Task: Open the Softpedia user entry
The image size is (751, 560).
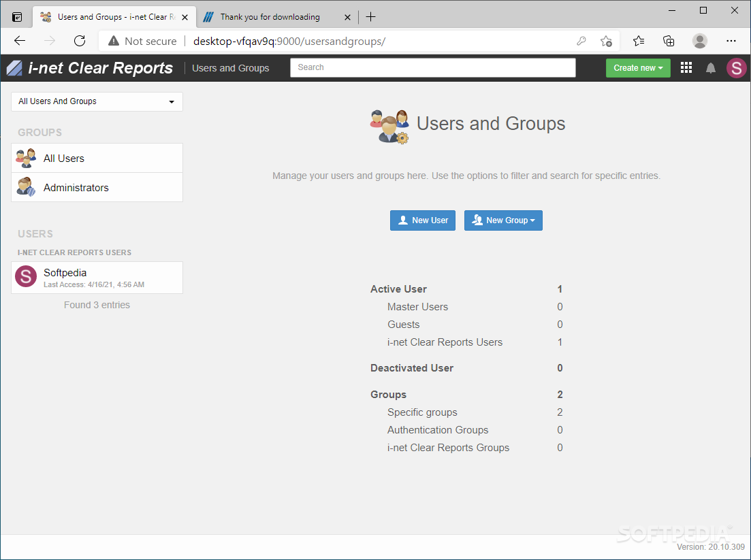Action: pyautogui.click(x=97, y=278)
